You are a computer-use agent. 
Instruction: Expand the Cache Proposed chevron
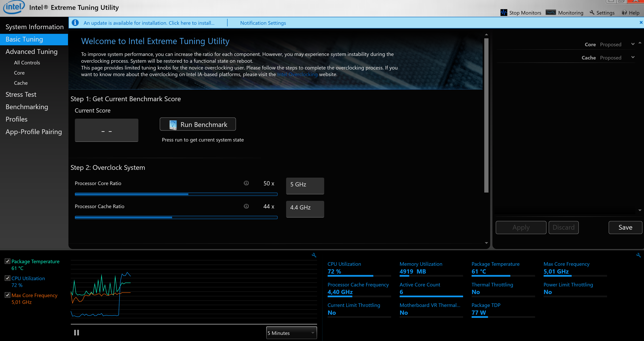click(x=633, y=57)
